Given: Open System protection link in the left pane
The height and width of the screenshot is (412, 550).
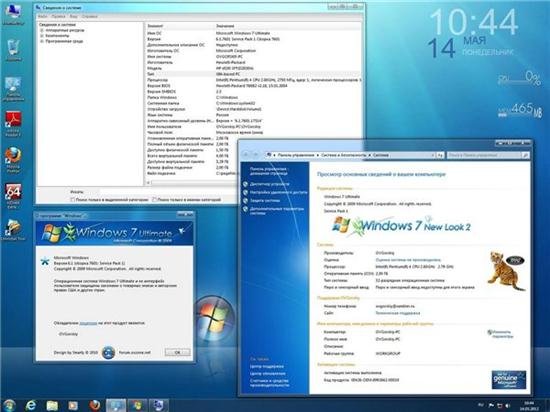Looking at the screenshot, I should (265, 201).
